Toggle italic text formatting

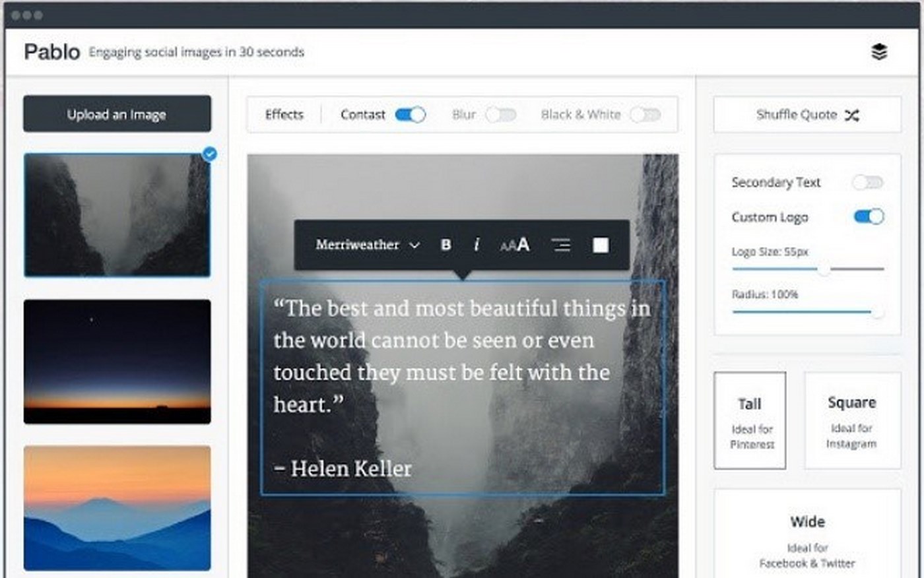(477, 245)
